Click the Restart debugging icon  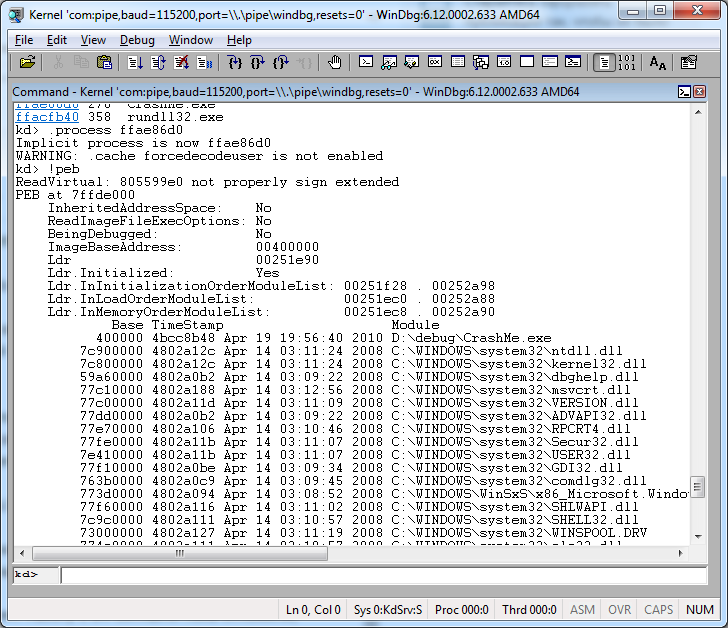(158, 62)
